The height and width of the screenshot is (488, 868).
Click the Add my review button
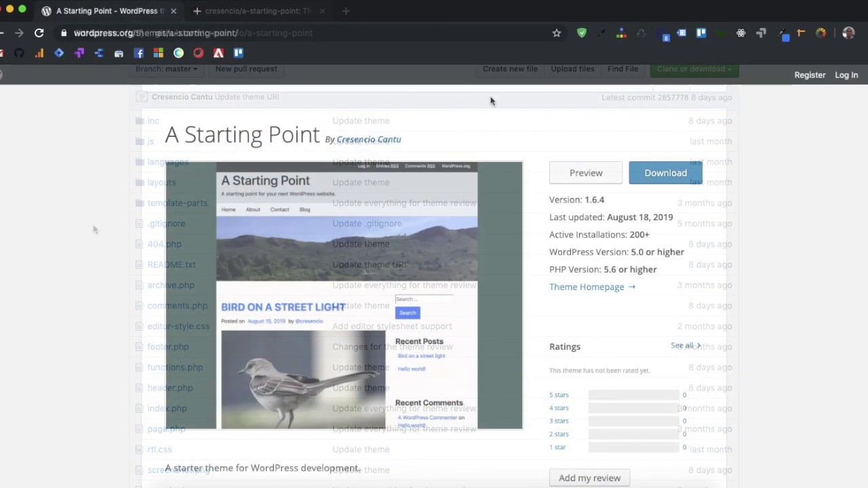pos(589,478)
